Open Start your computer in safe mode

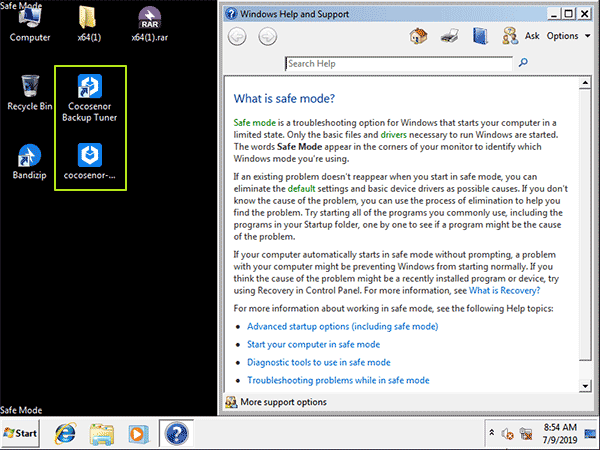pos(313,344)
